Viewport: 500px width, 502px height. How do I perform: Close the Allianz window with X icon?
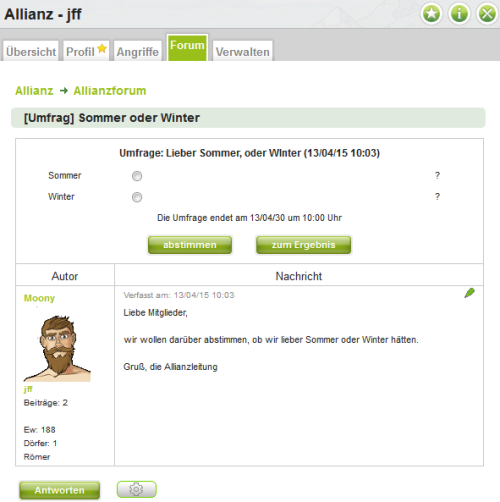coord(487,14)
